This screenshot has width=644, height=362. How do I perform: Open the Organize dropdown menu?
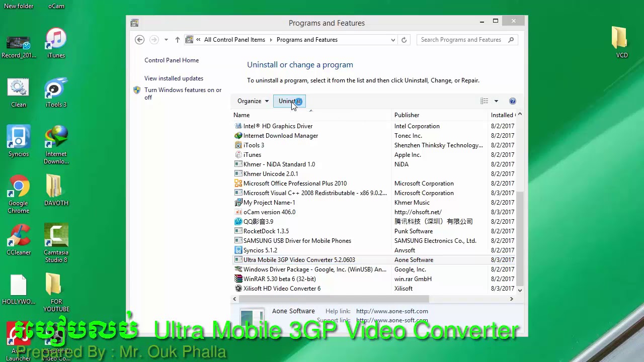[x=253, y=101]
